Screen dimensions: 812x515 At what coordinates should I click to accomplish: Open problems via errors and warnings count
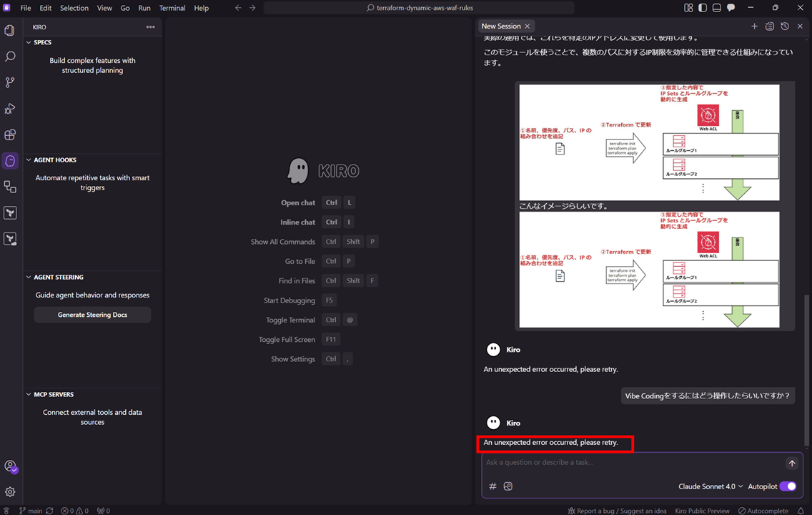click(x=74, y=510)
